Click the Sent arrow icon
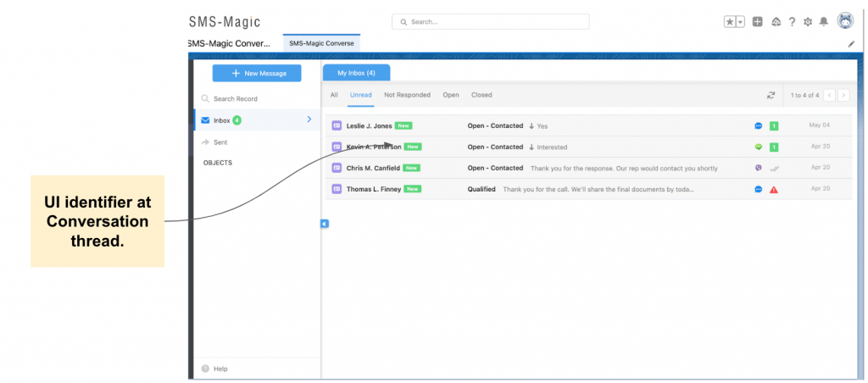The height and width of the screenshot is (383, 868). [205, 142]
